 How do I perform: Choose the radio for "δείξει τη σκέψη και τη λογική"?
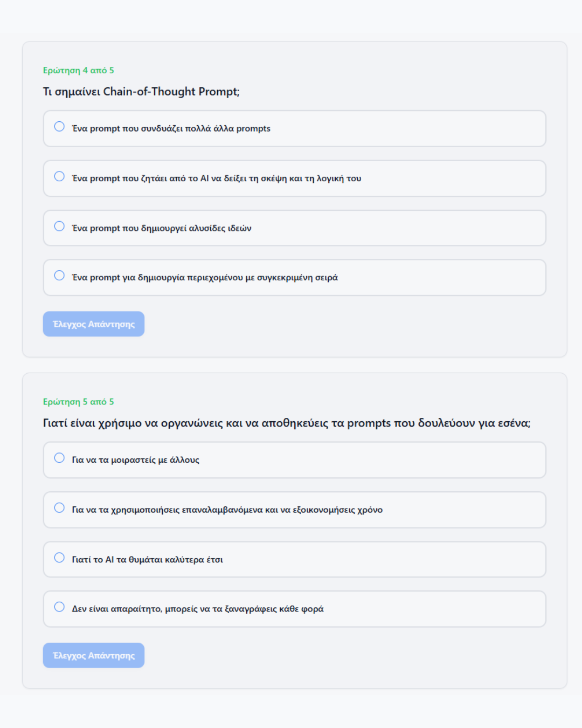[x=59, y=176]
